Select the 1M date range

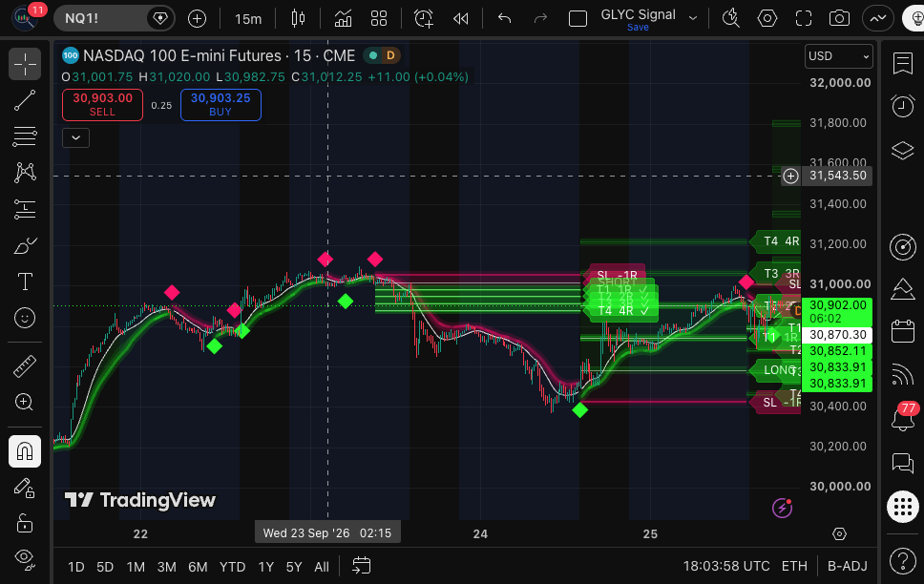136,567
